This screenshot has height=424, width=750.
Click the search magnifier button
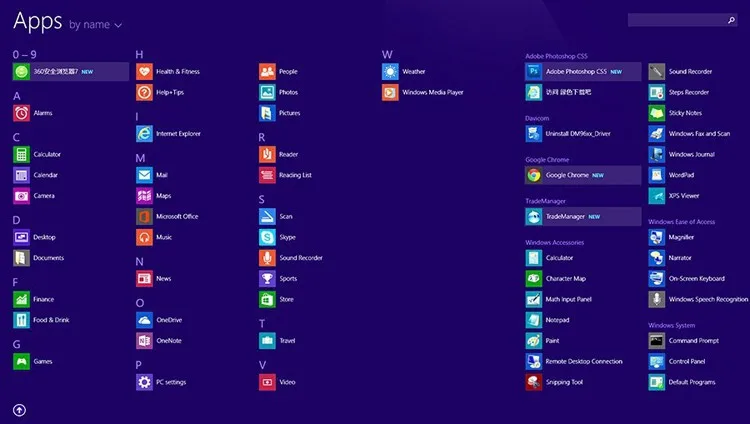731,20
